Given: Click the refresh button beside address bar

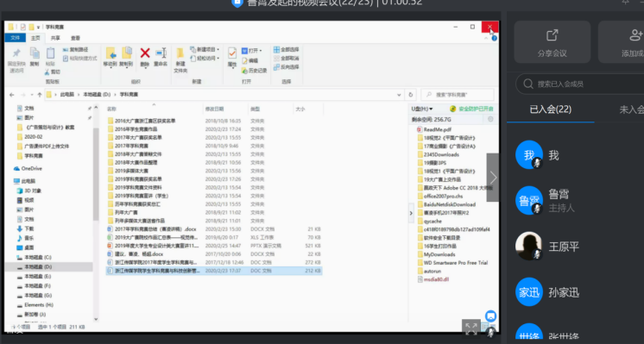Looking at the screenshot, I should pyautogui.click(x=410, y=95).
